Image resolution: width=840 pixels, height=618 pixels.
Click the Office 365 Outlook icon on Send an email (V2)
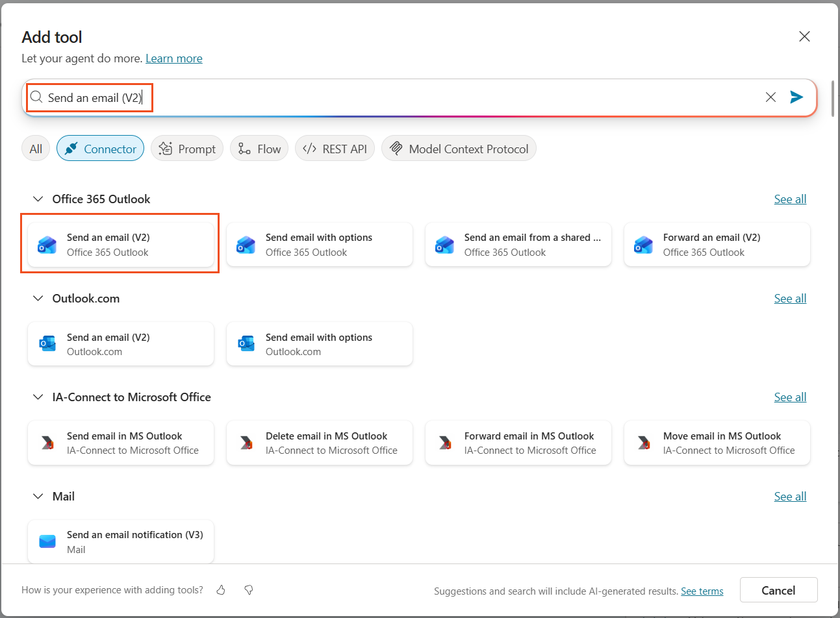point(47,244)
